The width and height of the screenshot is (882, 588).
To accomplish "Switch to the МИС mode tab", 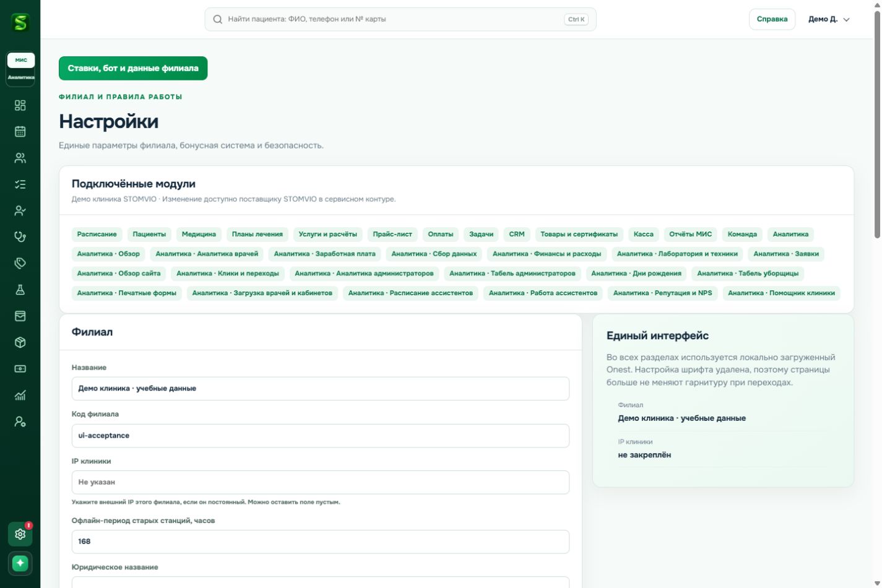I will [21, 60].
